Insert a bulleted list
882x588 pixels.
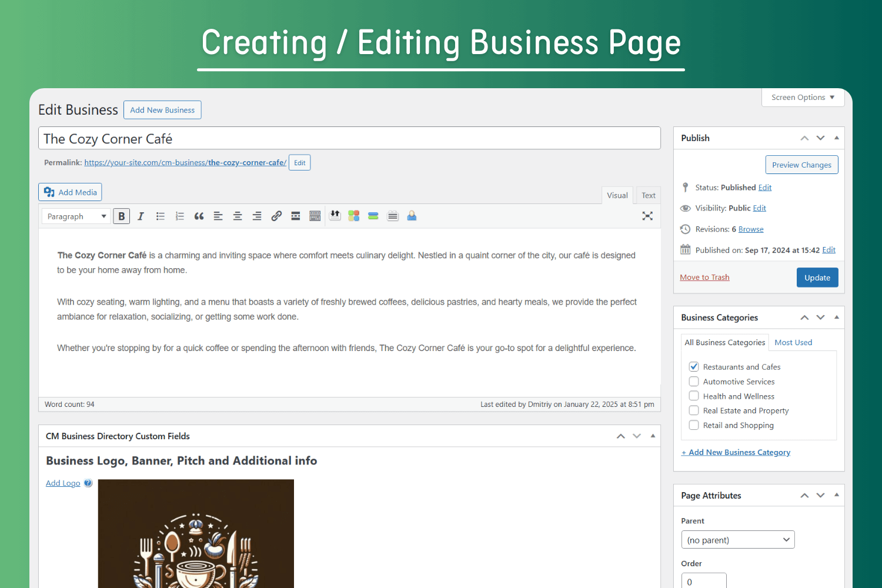point(160,216)
